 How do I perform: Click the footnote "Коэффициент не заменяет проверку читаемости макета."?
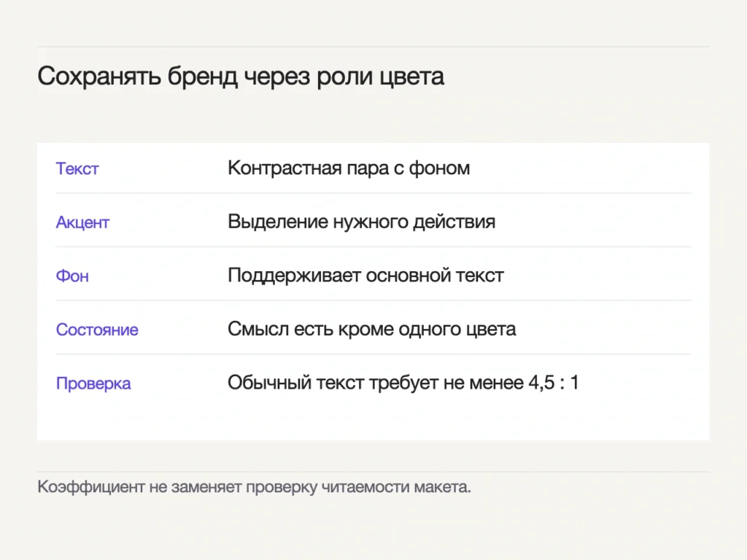click(255, 487)
